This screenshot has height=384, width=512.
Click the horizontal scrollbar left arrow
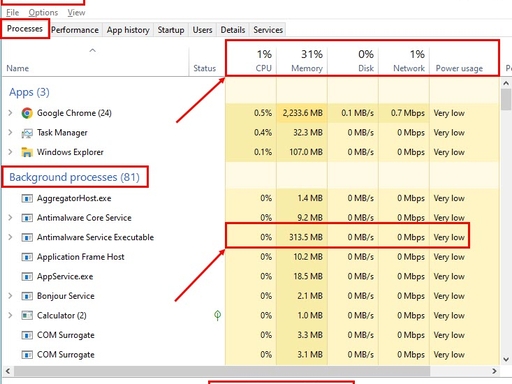pos(8,371)
